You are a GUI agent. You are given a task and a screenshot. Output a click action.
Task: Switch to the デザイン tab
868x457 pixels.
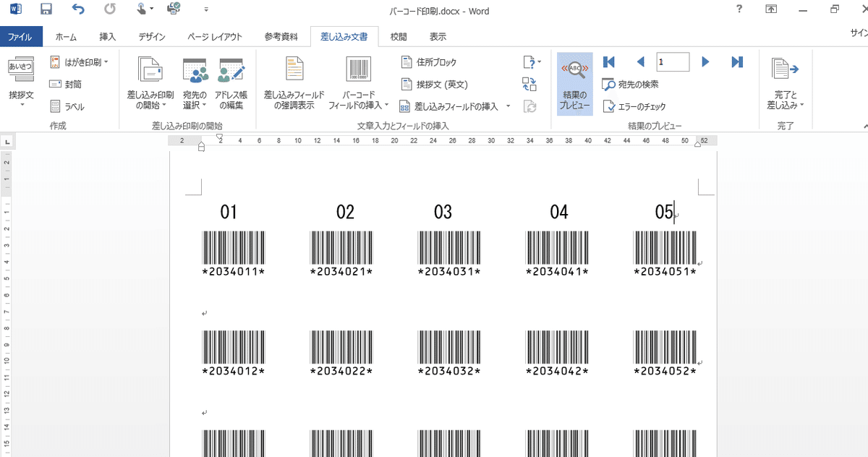click(151, 36)
